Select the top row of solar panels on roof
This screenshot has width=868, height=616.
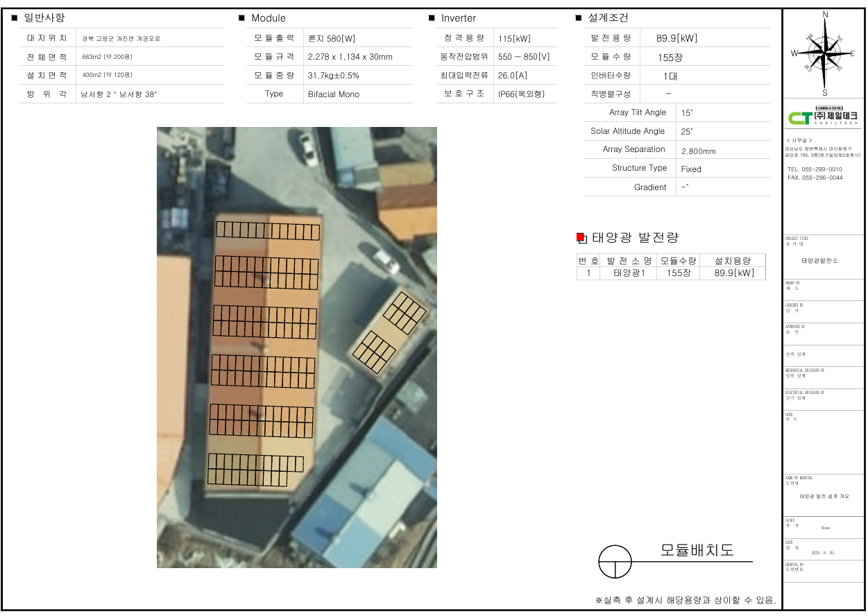(x=268, y=230)
